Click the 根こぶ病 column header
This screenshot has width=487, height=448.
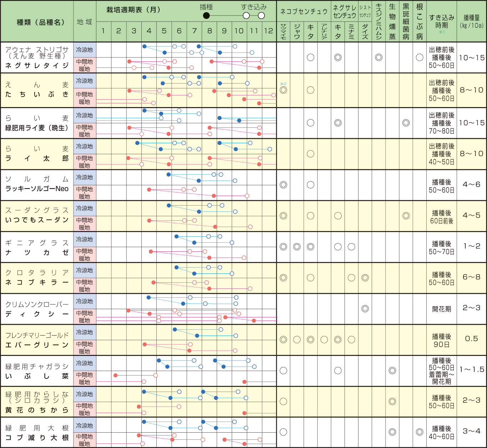click(x=420, y=21)
